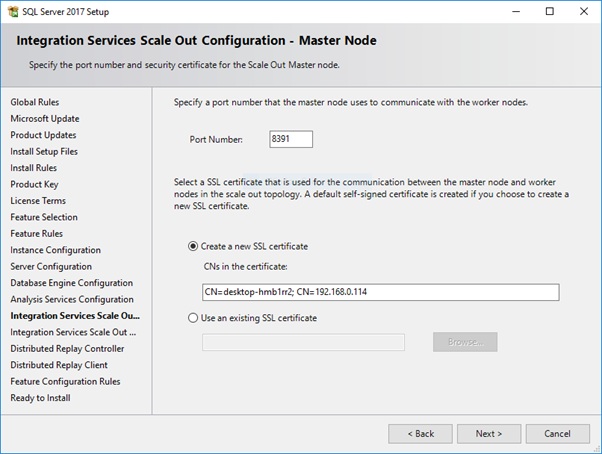Image resolution: width=602 pixels, height=454 pixels.
Task: Open Global Rules in the sidebar
Action: (35, 102)
